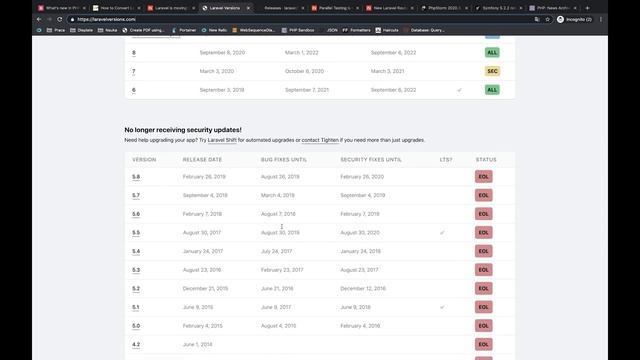Switch to the What's new in PHP tab
Image resolution: width=640 pixels, height=360 pixels.
click(x=62, y=8)
